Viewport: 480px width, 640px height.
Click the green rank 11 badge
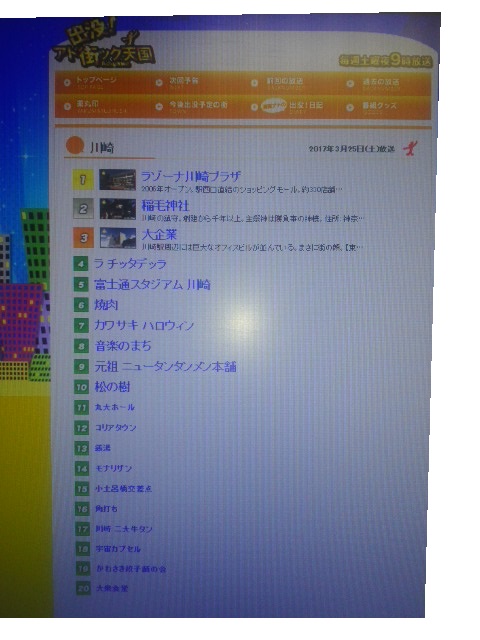pyautogui.click(x=82, y=407)
